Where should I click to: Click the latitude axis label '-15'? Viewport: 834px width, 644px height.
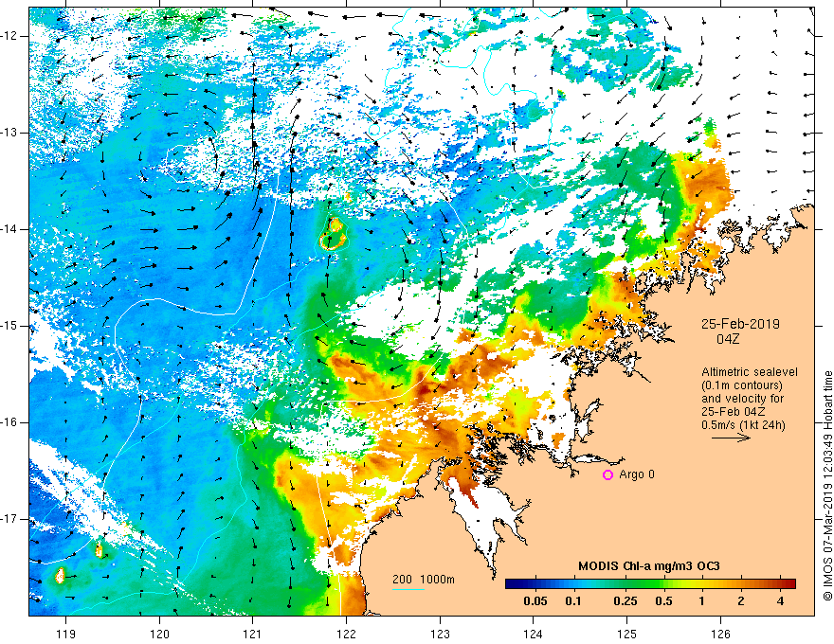(10, 326)
